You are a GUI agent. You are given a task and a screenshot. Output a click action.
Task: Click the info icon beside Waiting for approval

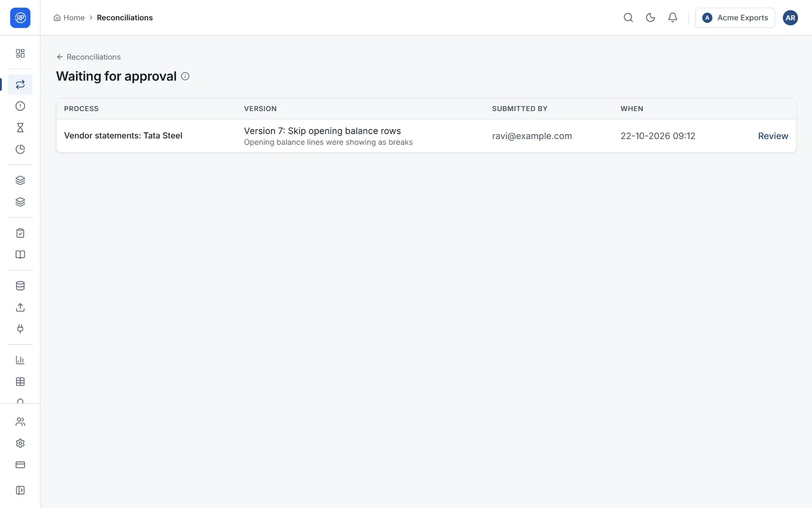pyautogui.click(x=185, y=76)
